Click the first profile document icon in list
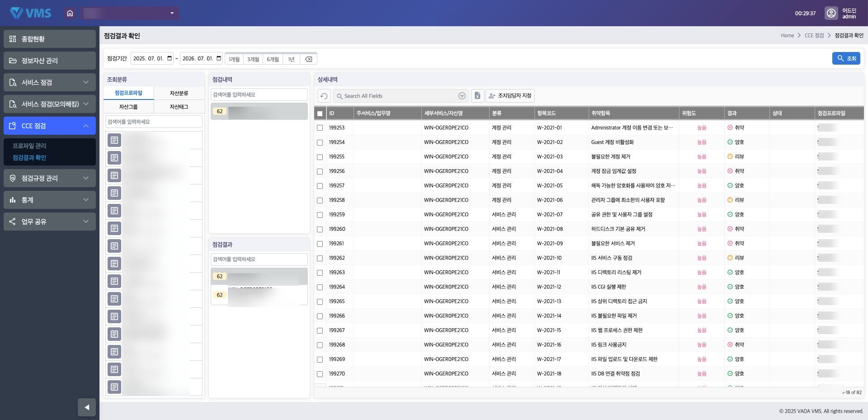The image size is (868, 420). [x=114, y=140]
